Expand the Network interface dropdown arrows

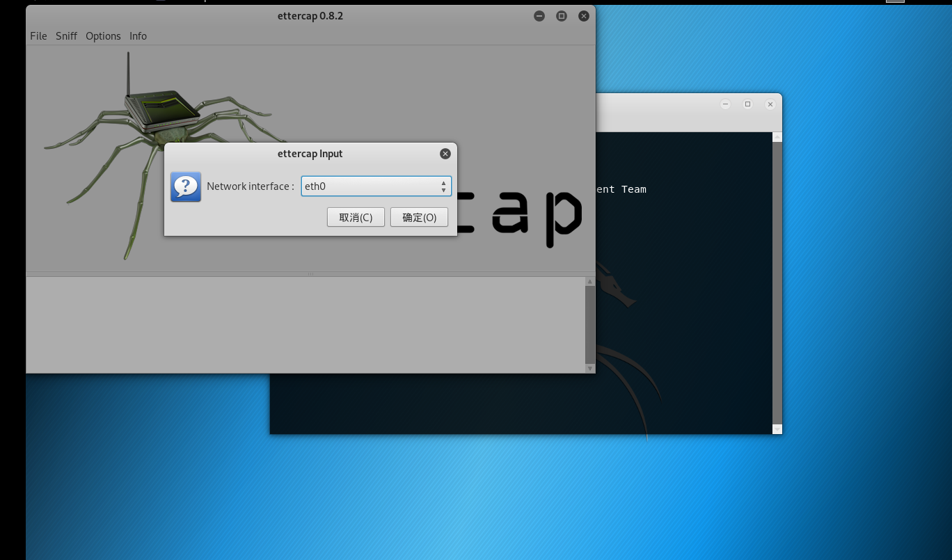pos(443,186)
